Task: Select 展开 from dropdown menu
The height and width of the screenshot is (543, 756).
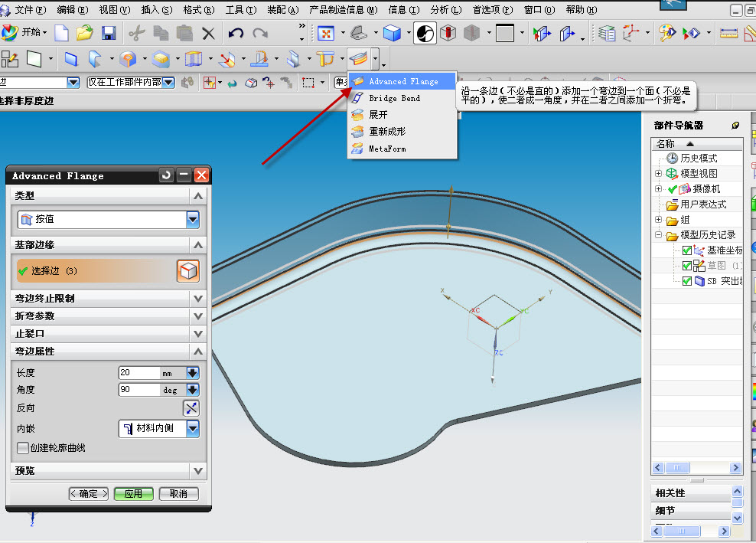Action: tap(402, 114)
